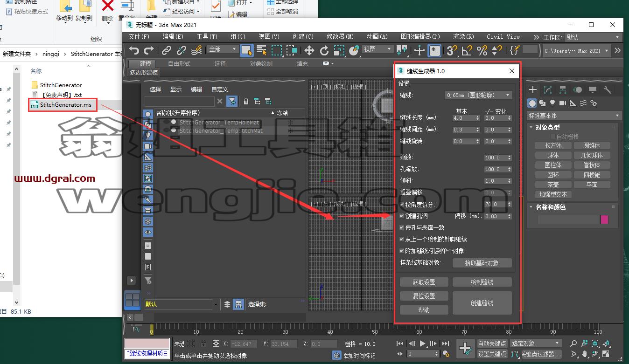Choose the Rectangular Selection Region icon
Image resolution: width=629 pixels, height=364 pixels.
pos(277,50)
